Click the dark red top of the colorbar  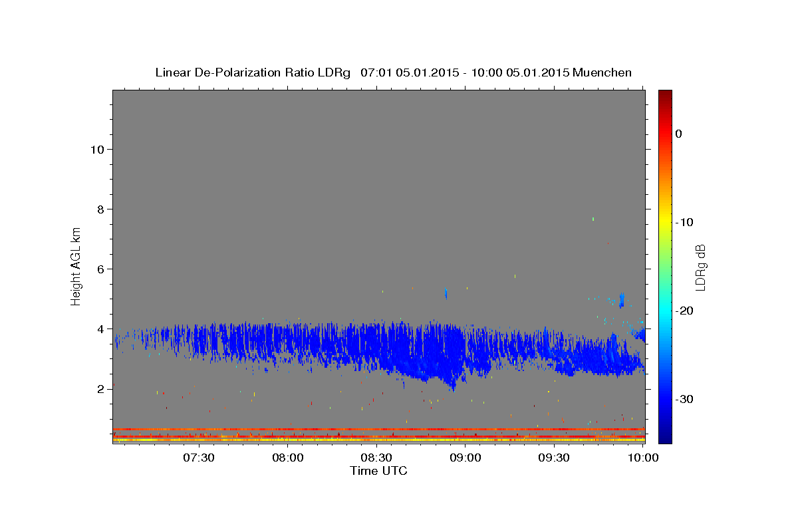pos(665,95)
